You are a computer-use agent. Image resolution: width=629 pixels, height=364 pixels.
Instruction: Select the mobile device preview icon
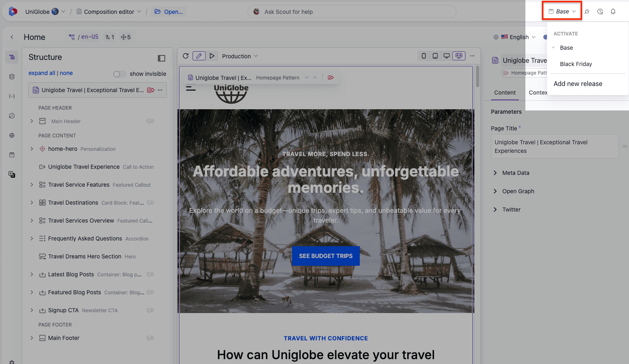click(x=424, y=56)
